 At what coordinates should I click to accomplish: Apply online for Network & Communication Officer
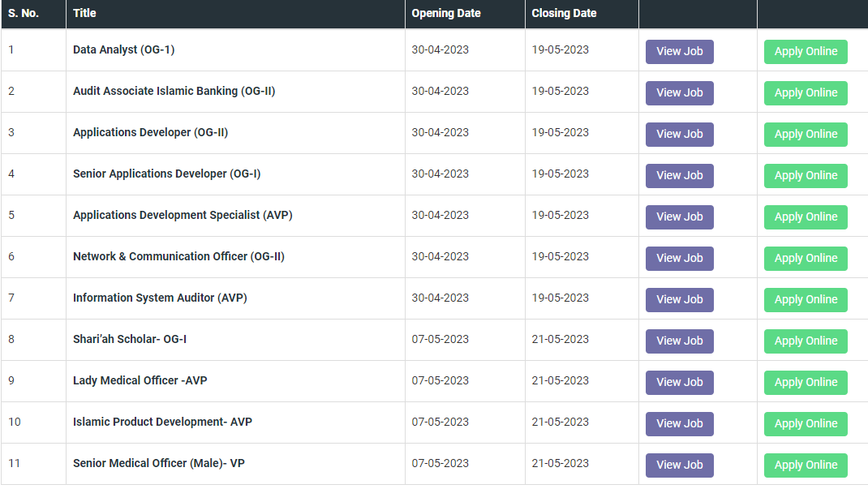pyautogui.click(x=806, y=259)
